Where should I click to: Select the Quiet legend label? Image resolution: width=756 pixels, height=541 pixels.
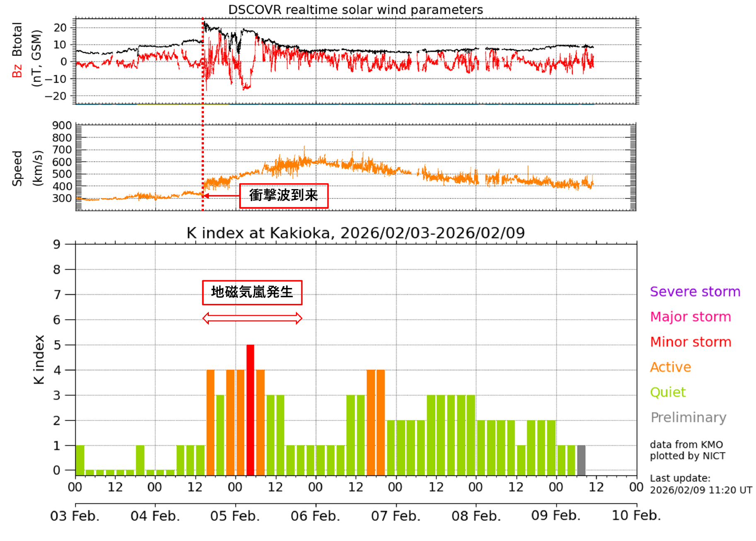[668, 392]
